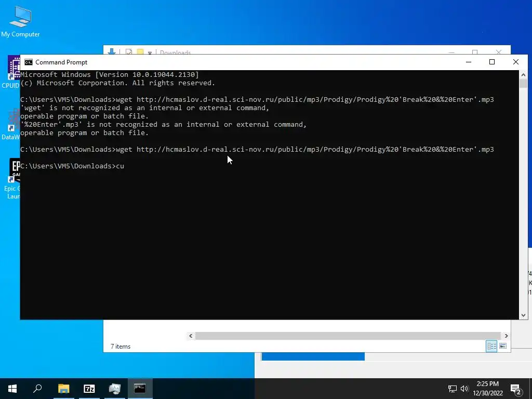Select the Command Prompt taskbar button
The height and width of the screenshot is (399, 532).
point(140,389)
